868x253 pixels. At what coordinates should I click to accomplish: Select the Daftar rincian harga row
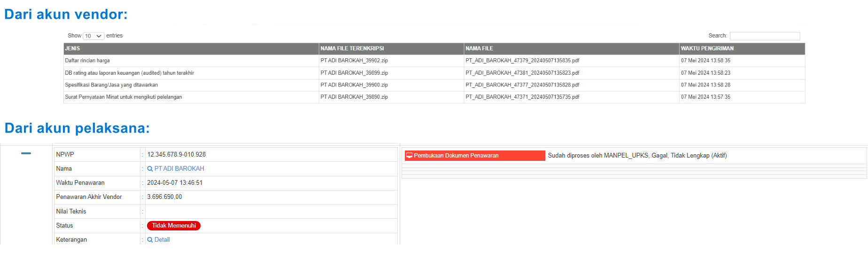coord(87,61)
